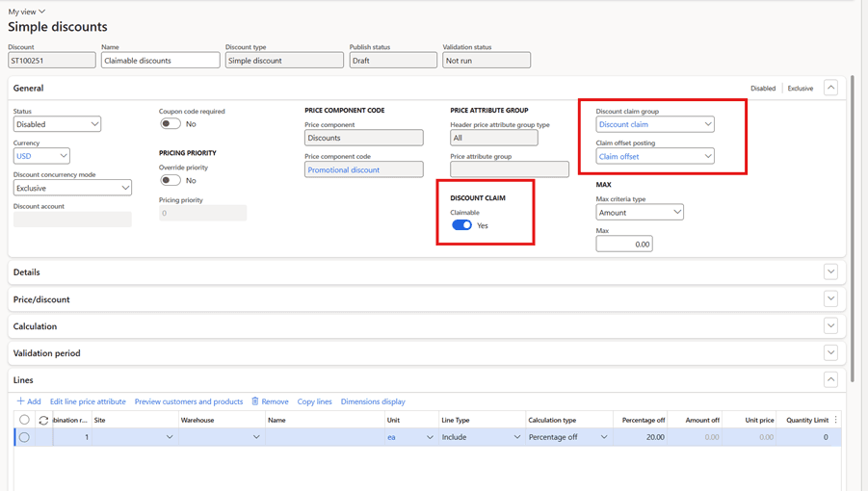Open the Claim offset posting dropdown

coord(655,157)
